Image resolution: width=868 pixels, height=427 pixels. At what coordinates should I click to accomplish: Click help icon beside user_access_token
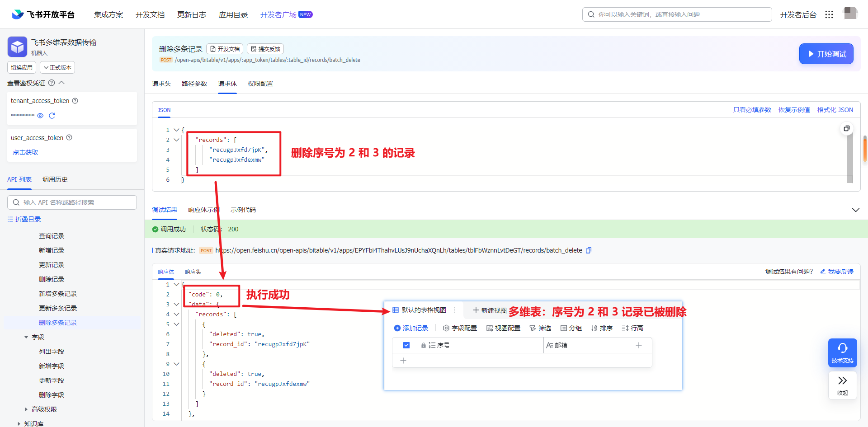69,137
